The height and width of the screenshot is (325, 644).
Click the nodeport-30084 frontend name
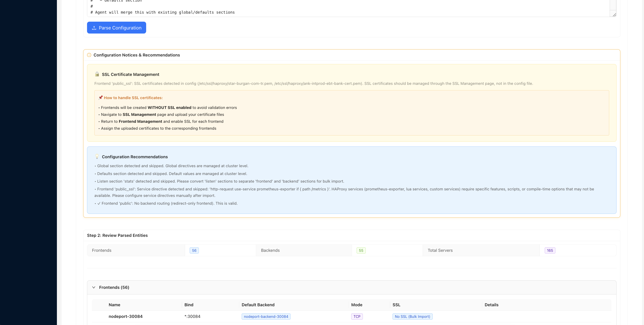[125, 316]
